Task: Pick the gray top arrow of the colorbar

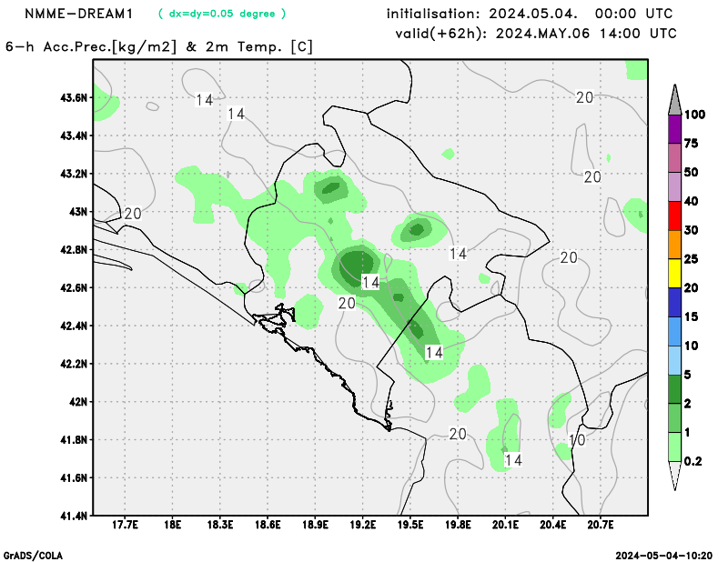Action: pos(674,99)
